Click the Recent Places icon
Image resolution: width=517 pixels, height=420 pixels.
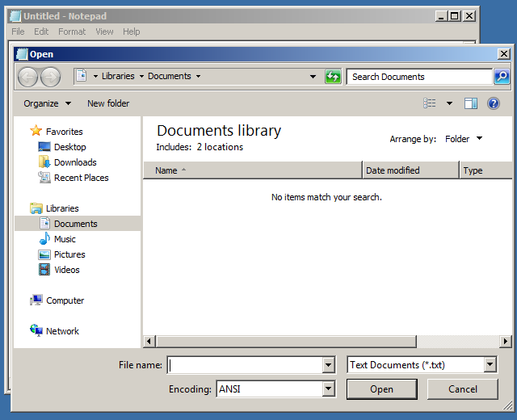click(x=44, y=178)
